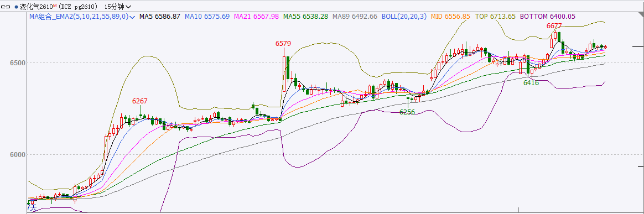The height and width of the screenshot is (214, 644).
Task: Click the purple BOTTOM 6400.05 label
Action: 548,17
